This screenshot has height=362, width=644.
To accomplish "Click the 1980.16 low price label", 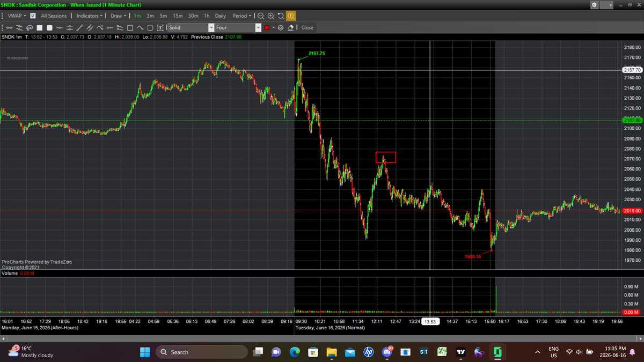I will coord(473,256).
